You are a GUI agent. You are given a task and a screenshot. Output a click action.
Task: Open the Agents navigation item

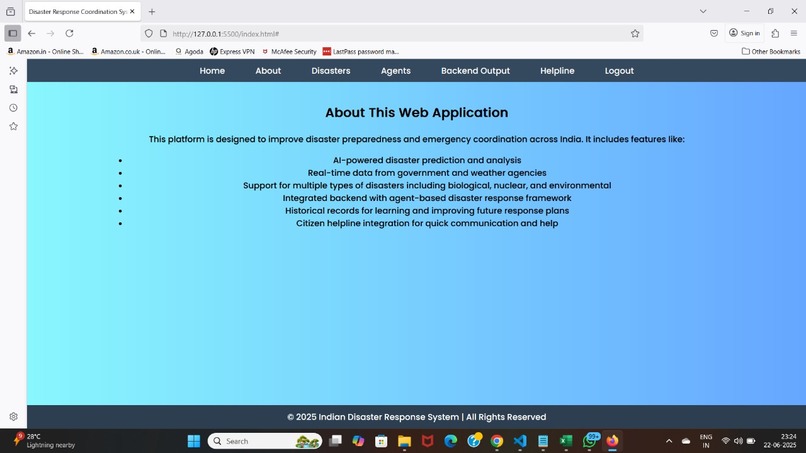click(396, 71)
